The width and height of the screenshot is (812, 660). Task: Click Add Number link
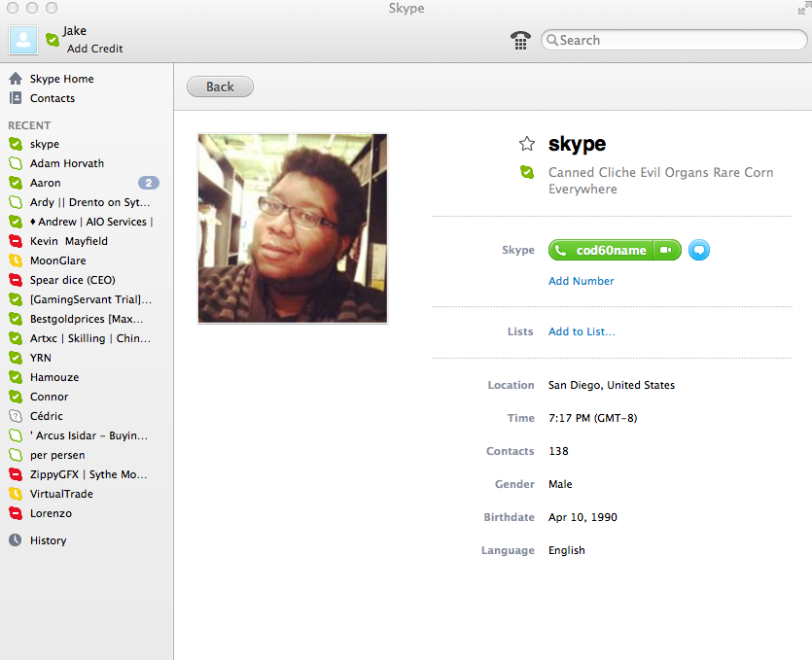[x=581, y=281]
